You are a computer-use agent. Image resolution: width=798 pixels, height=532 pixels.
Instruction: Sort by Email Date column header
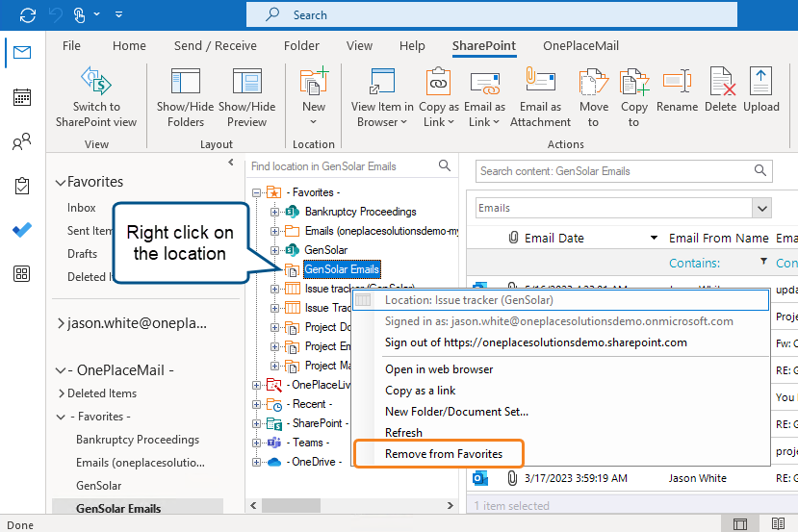tap(554, 238)
